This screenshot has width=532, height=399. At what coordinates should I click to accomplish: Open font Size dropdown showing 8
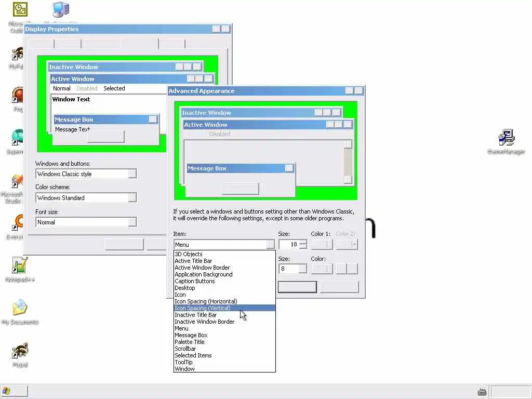click(302, 269)
